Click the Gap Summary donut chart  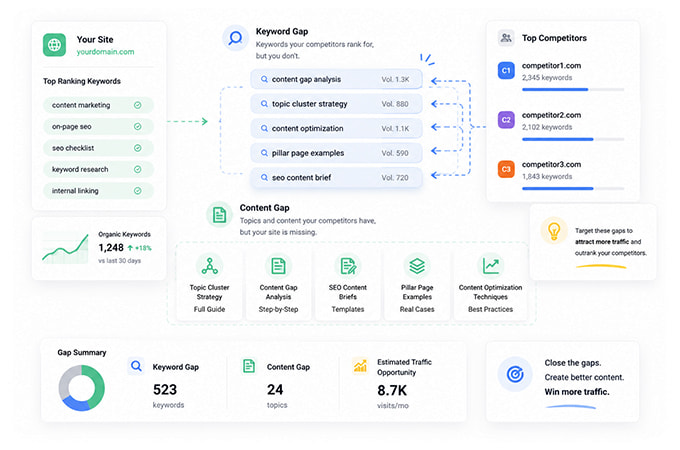click(x=82, y=388)
